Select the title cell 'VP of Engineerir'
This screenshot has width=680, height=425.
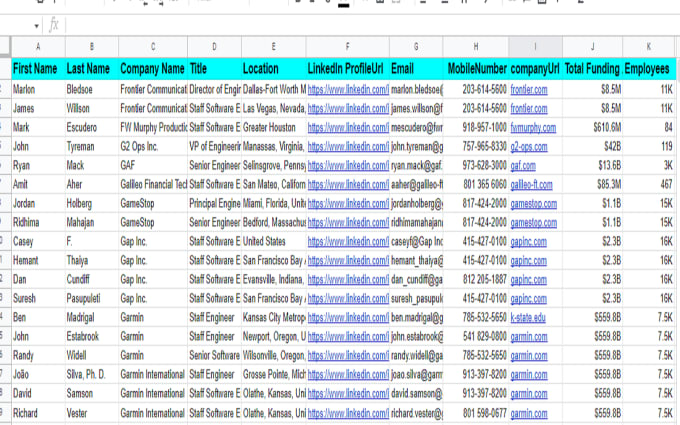pyautogui.click(x=214, y=147)
